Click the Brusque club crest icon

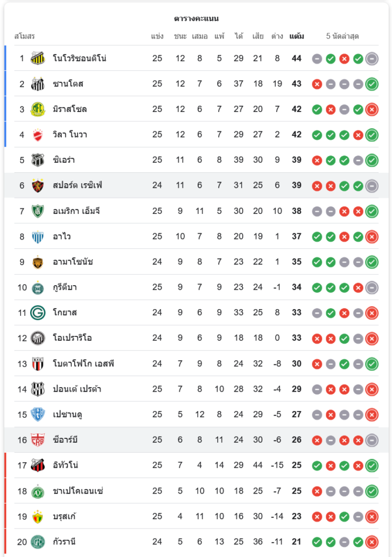point(38,516)
